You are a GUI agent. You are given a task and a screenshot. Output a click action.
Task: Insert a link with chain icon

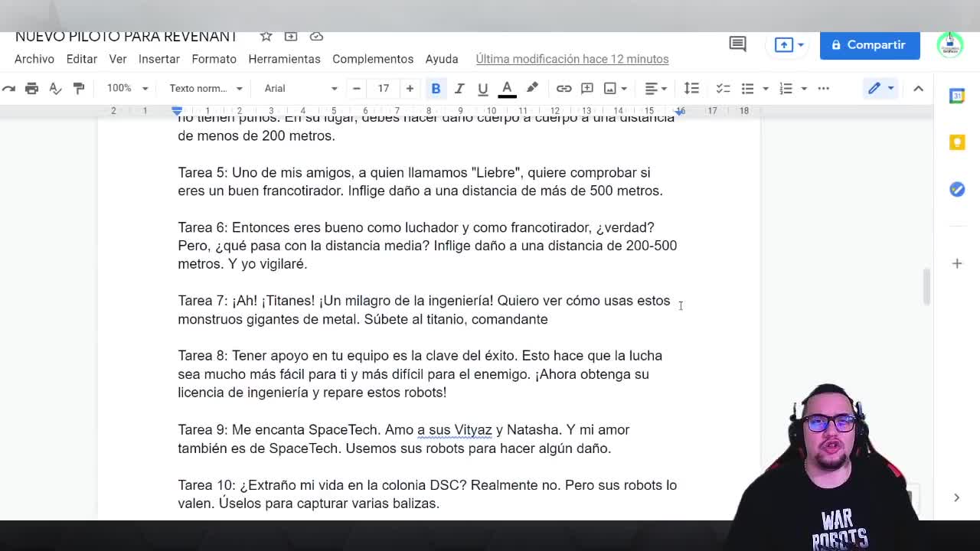(x=563, y=89)
